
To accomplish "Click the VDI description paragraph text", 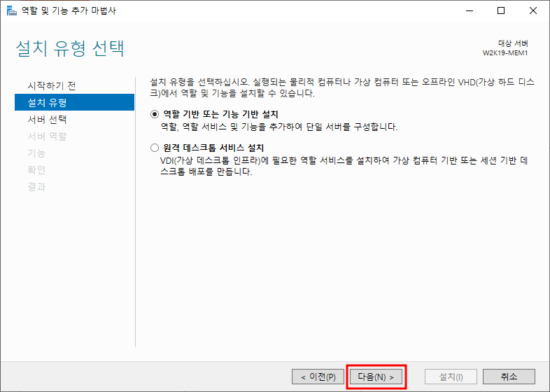I will 344,167.
